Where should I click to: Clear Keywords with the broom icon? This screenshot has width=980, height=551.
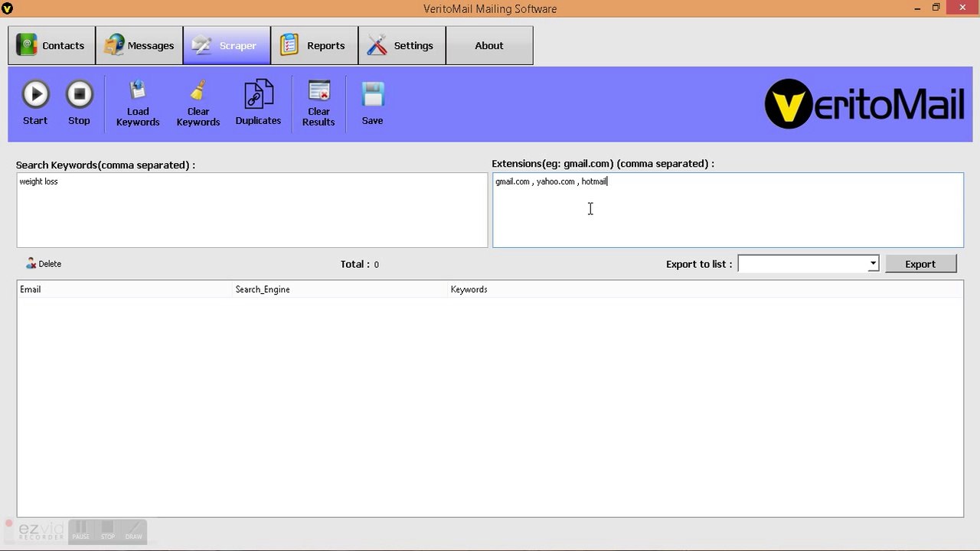coord(198,103)
